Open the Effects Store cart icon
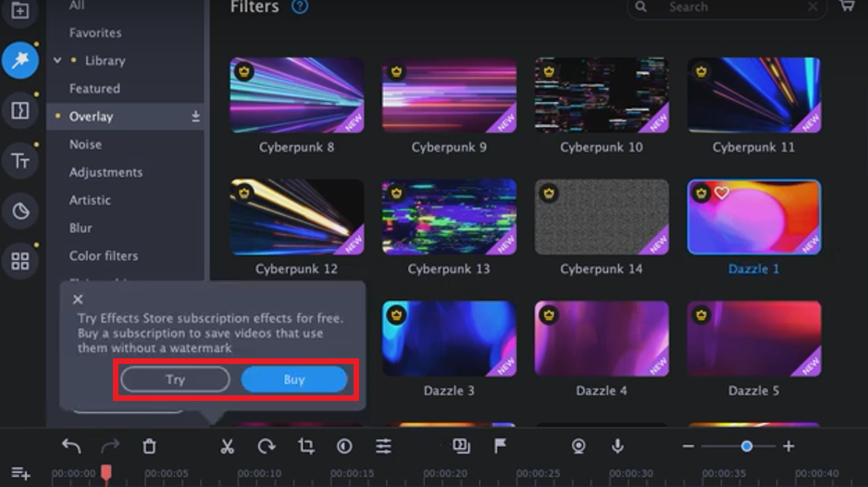The width and height of the screenshot is (868, 487). coord(847,6)
